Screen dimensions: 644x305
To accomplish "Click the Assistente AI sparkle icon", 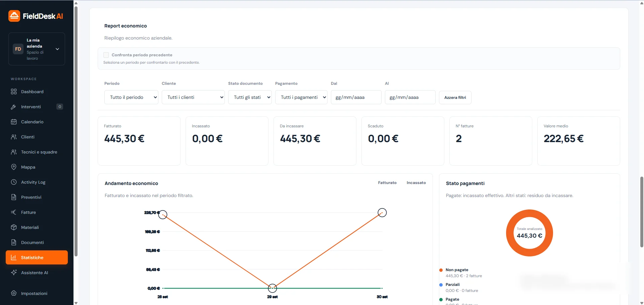I will pos(14,272).
